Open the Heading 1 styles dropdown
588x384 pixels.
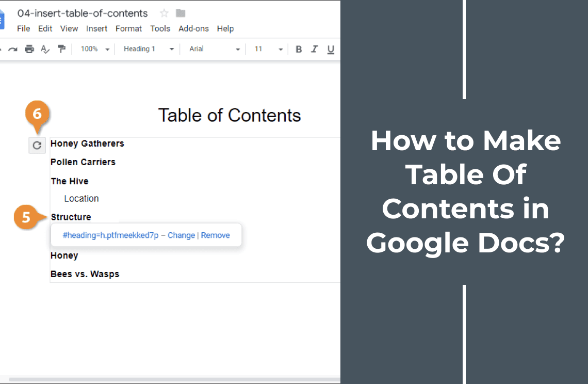point(147,49)
